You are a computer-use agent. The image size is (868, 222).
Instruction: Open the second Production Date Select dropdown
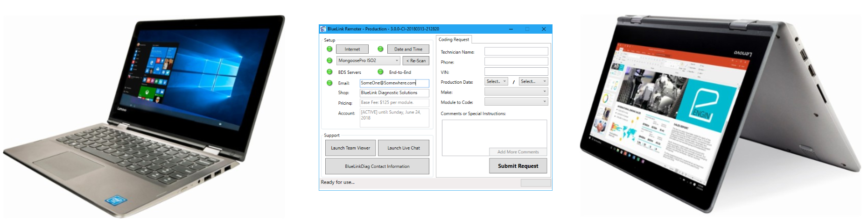[533, 81]
